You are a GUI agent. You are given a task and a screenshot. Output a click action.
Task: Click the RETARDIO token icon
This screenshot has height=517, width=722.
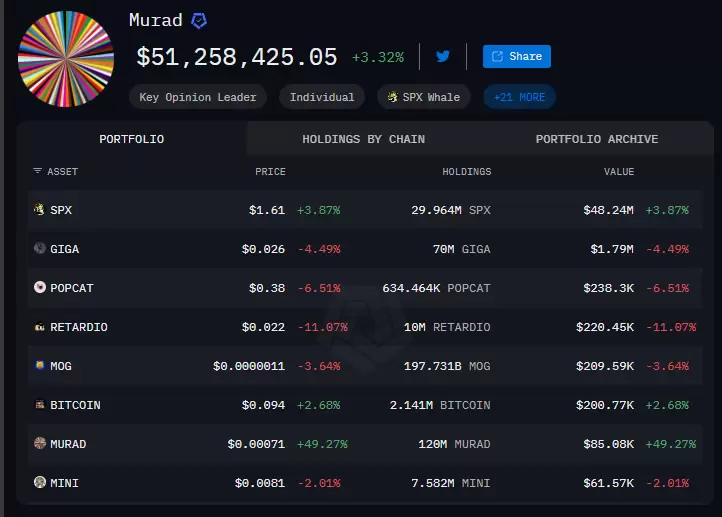coord(40,326)
